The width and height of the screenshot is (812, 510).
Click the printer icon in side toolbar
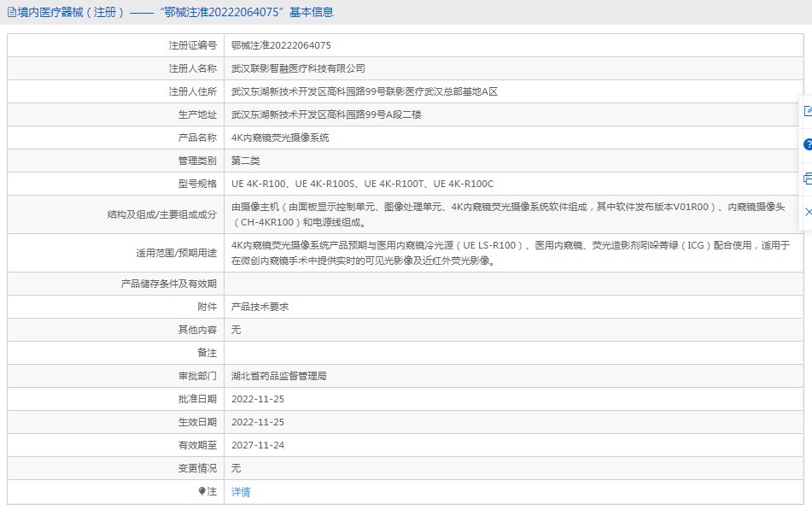[x=808, y=179]
